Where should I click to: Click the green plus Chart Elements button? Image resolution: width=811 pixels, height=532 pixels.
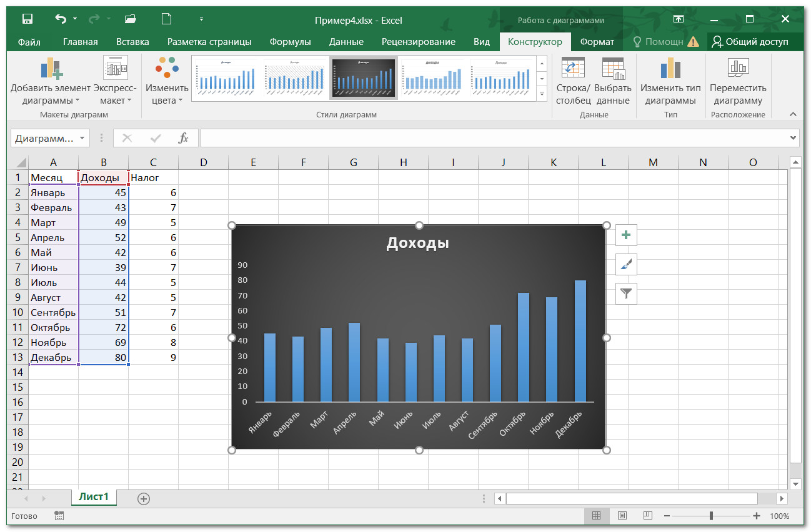[626, 235]
